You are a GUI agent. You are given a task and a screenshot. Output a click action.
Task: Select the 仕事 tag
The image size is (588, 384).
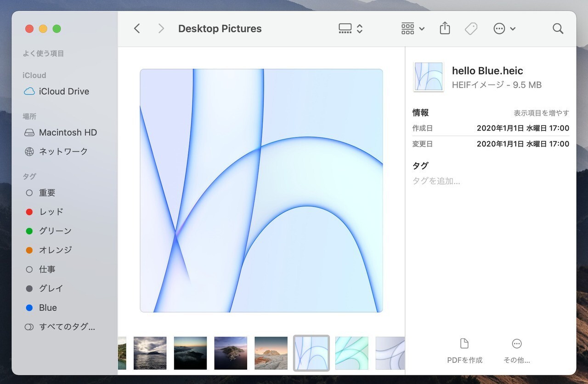tap(40, 269)
